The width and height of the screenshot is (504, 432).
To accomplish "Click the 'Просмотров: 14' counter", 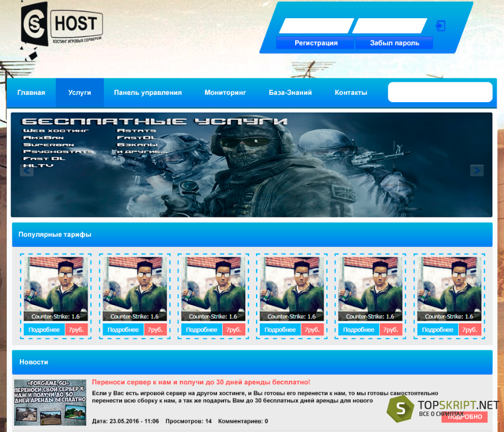I will coord(188,421).
